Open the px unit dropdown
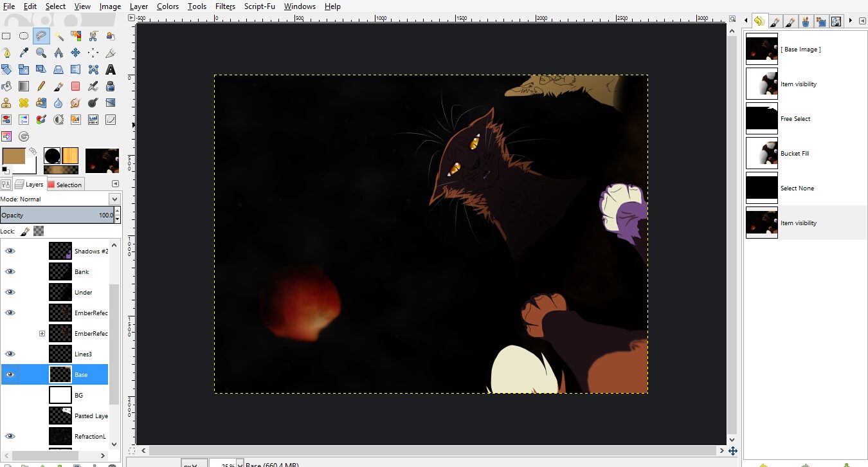This screenshot has width=868, height=467. pos(193,463)
